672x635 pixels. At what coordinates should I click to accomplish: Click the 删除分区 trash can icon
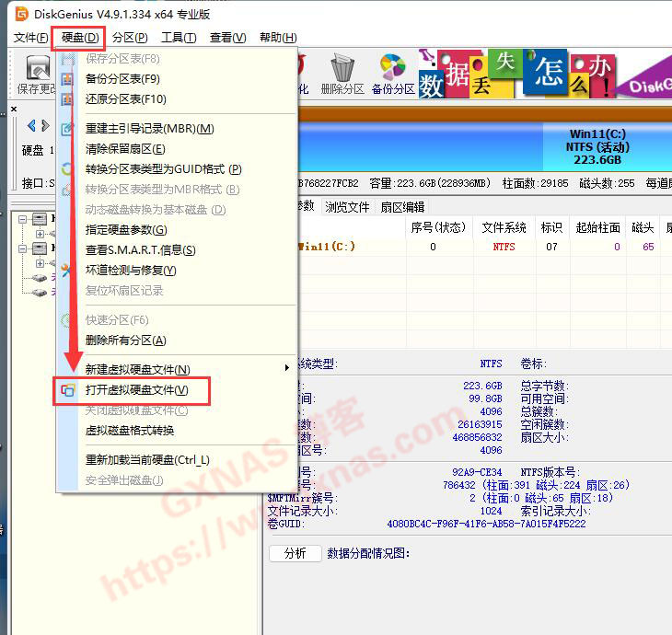pyautogui.click(x=342, y=74)
